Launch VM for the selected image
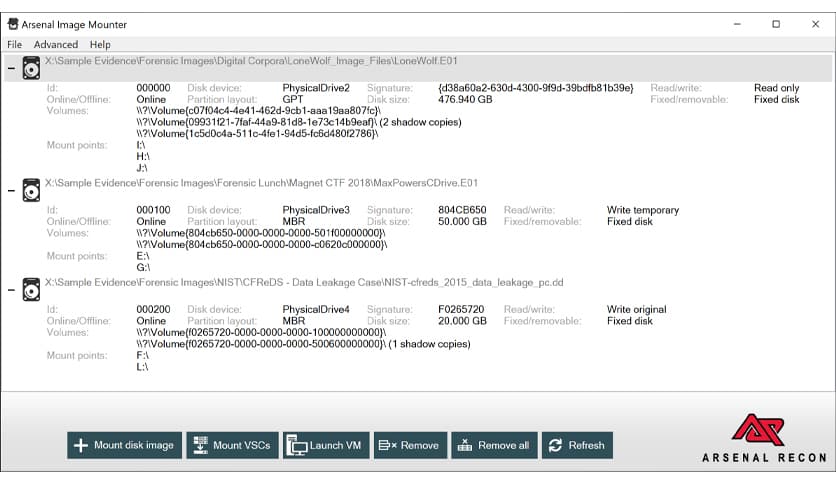Viewport: 836px width, 484px height. pyautogui.click(x=326, y=445)
